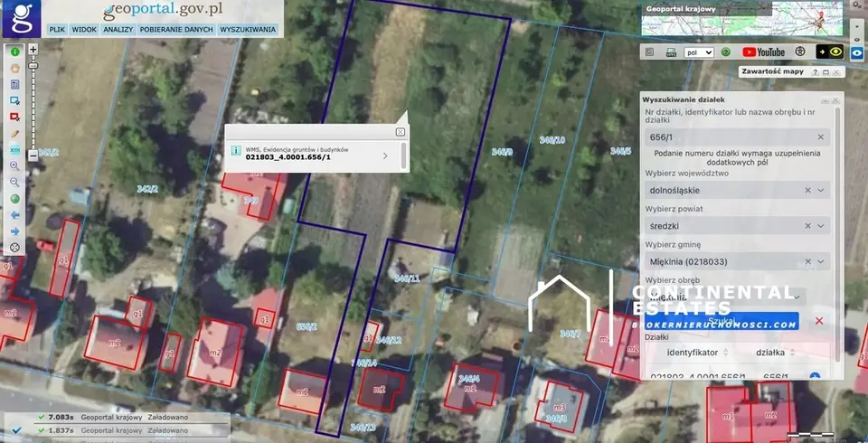Viewport: 868px width, 443px height.
Task: Click the 346/10 parcel label on map
Action: coord(552,140)
